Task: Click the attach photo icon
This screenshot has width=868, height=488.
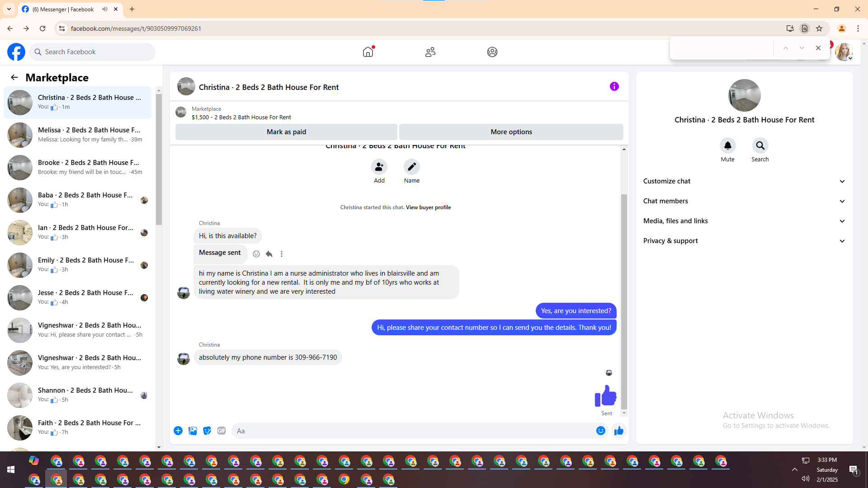Action: pos(193,431)
